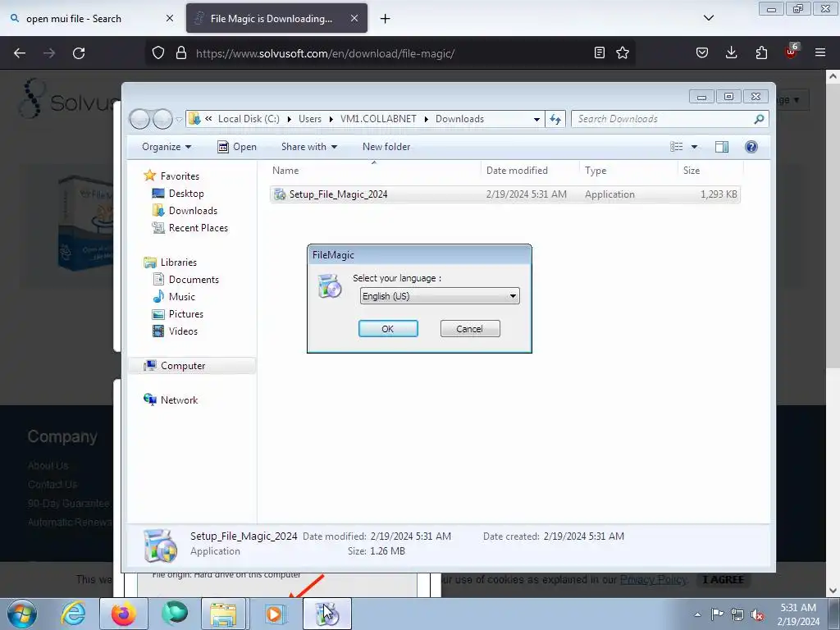Open the uBlock Origin extension icon
The height and width of the screenshot is (630, 840).
coord(791,52)
